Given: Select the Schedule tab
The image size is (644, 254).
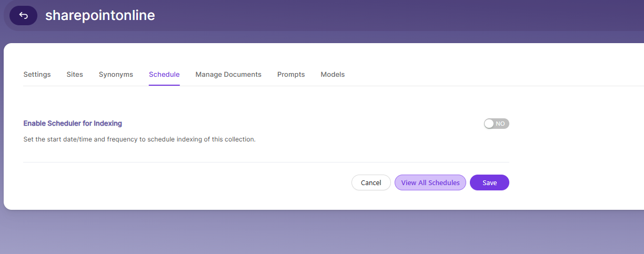Looking at the screenshot, I should 164,75.
